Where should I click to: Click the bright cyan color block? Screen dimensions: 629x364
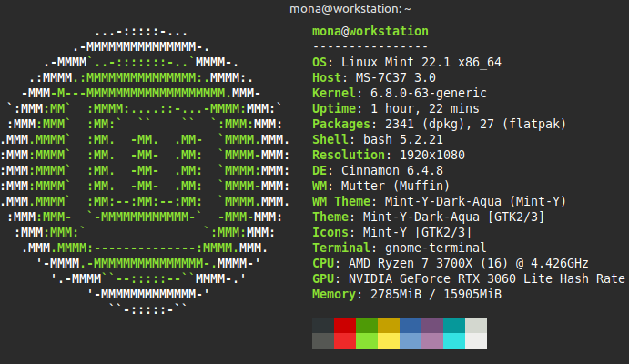click(454, 340)
